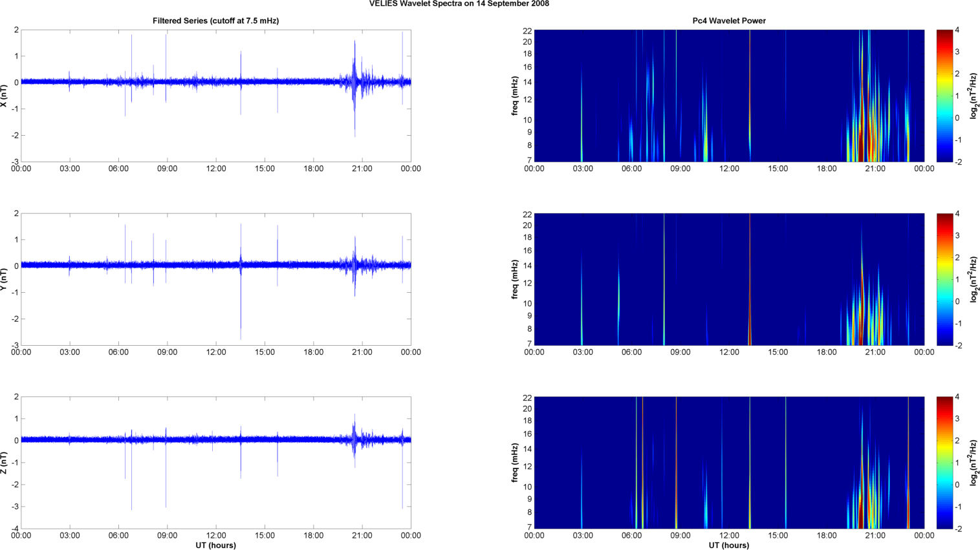Select the Y (nT) axis label
The image size is (980, 550).
coord(4,279)
